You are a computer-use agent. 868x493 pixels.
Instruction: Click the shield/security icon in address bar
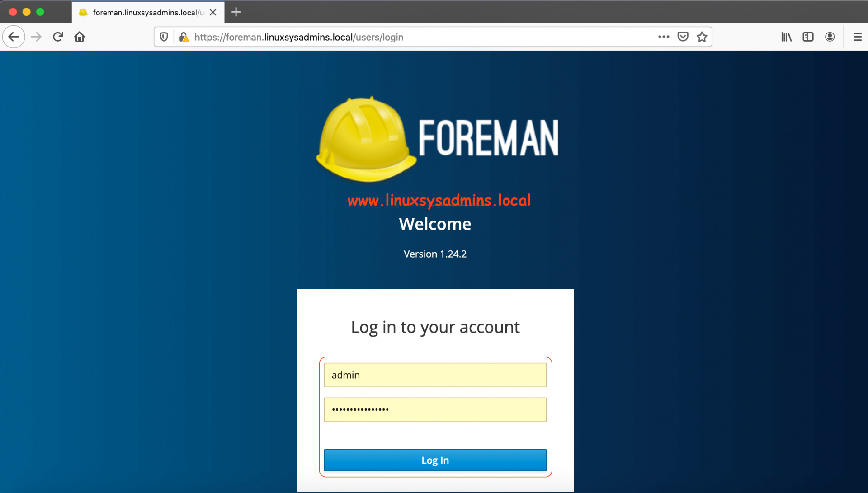click(x=167, y=37)
